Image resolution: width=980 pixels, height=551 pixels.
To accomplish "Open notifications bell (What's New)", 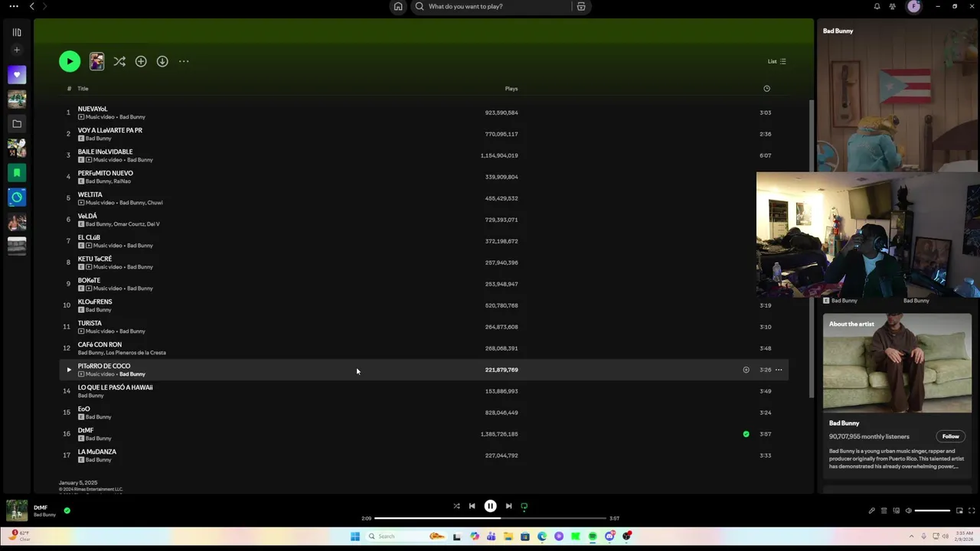I will (877, 6).
